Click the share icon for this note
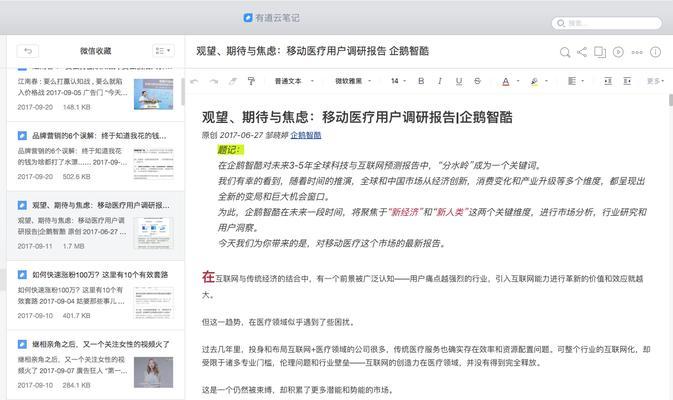Viewport: 673px width, 400px height. [x=582, y=52]
